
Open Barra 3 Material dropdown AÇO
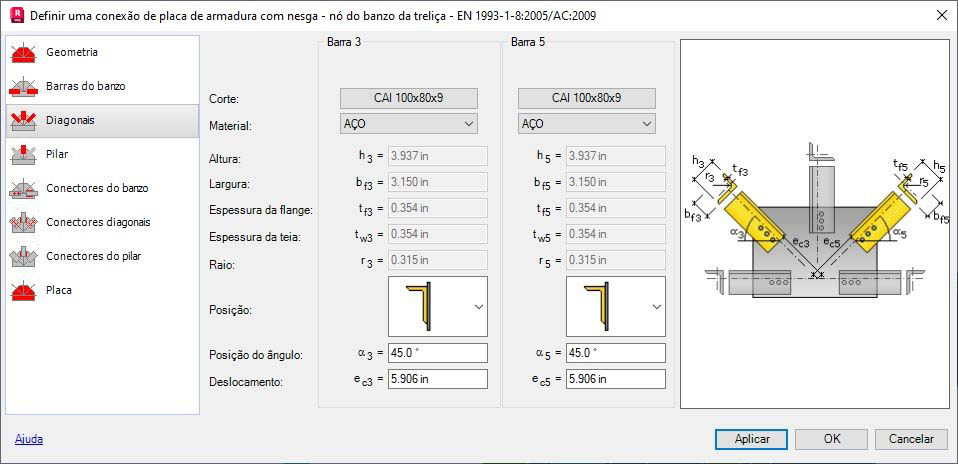click(409, 123)
